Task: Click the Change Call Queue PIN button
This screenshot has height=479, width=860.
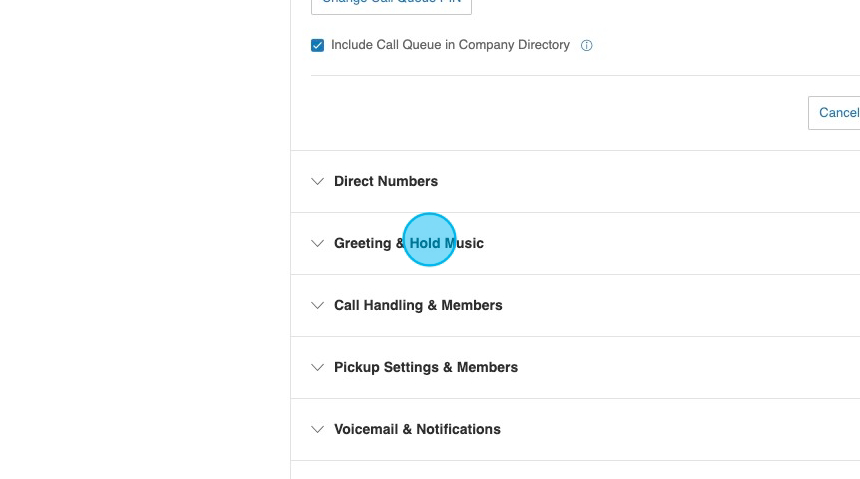Action: 391,5
